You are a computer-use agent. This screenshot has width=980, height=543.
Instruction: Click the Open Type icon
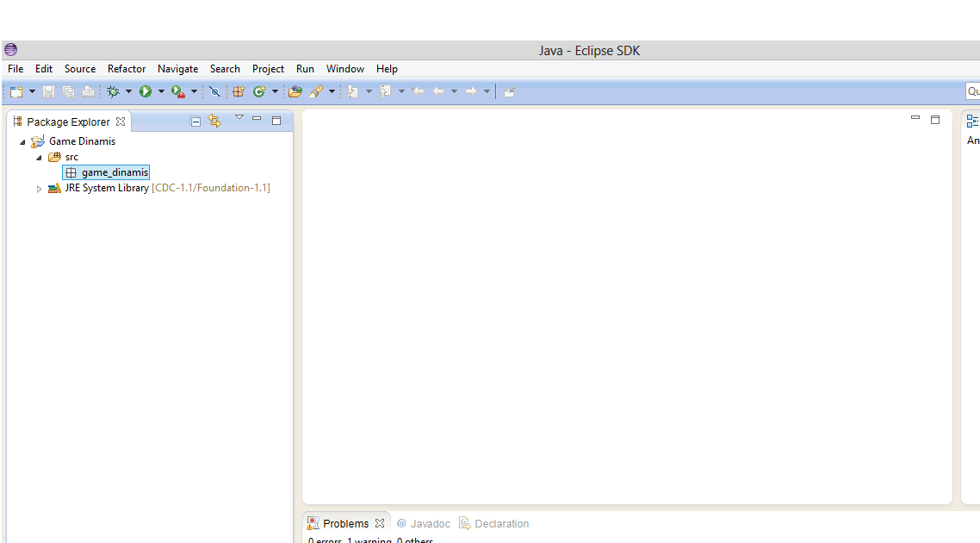coord(295,92)
